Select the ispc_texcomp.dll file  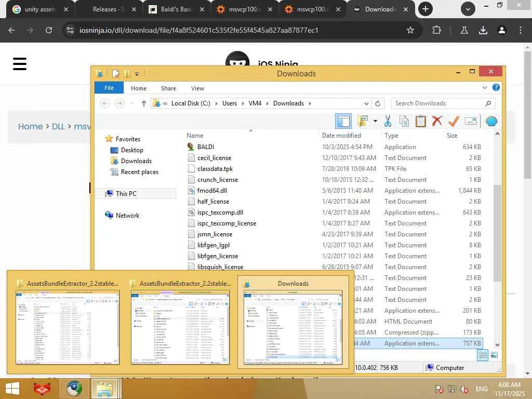pos(220,212)
